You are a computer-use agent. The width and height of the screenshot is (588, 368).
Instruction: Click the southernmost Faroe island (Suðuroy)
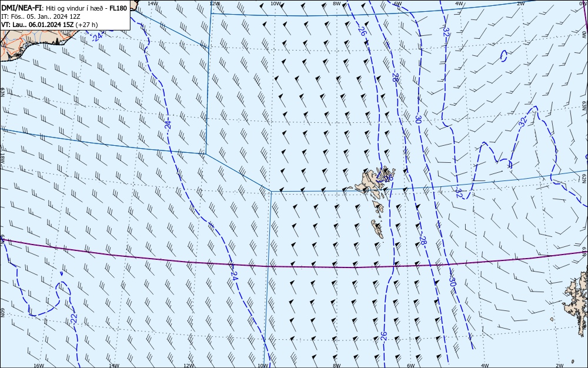[x=377, y=229]
